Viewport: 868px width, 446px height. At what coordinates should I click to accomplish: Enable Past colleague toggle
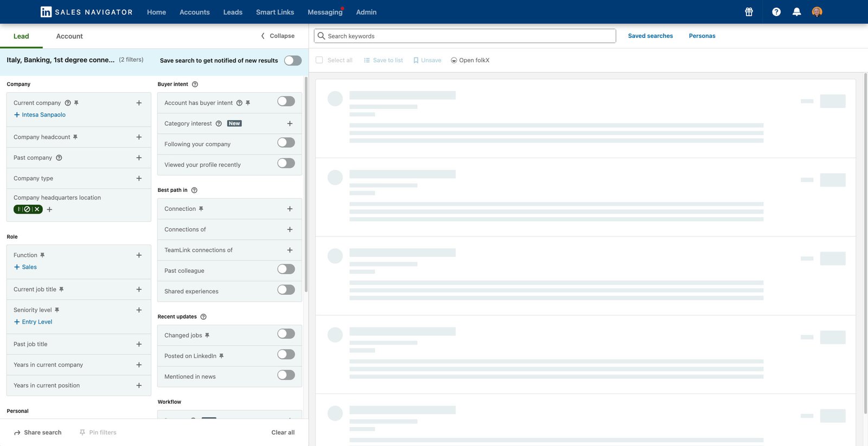click(286, 269)
